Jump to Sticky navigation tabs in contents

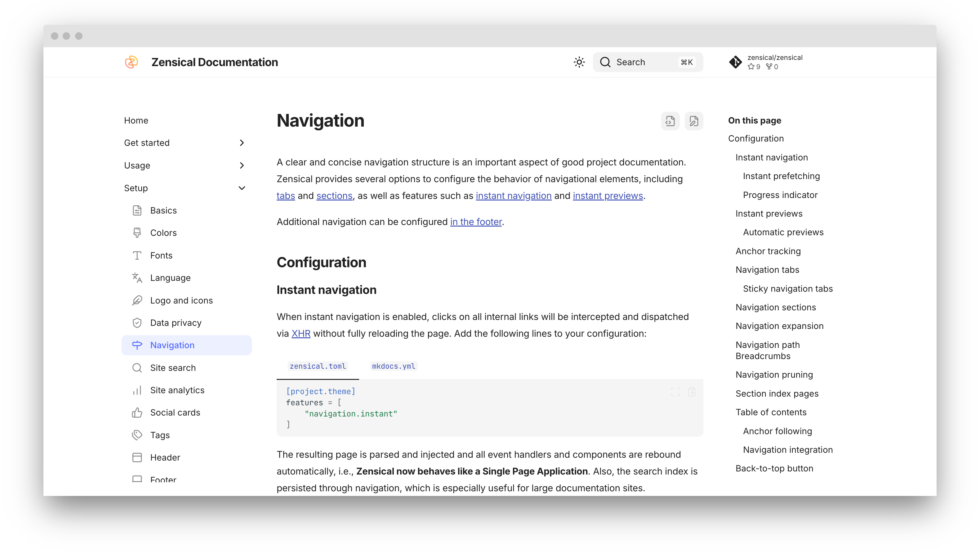pos(787,289)
